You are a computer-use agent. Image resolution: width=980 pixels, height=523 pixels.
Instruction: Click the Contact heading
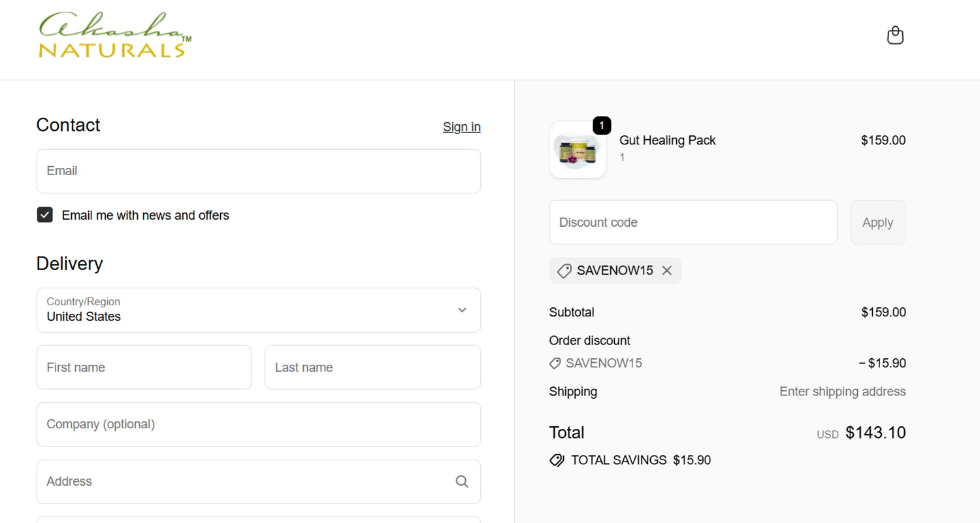[x=68, y=125]
